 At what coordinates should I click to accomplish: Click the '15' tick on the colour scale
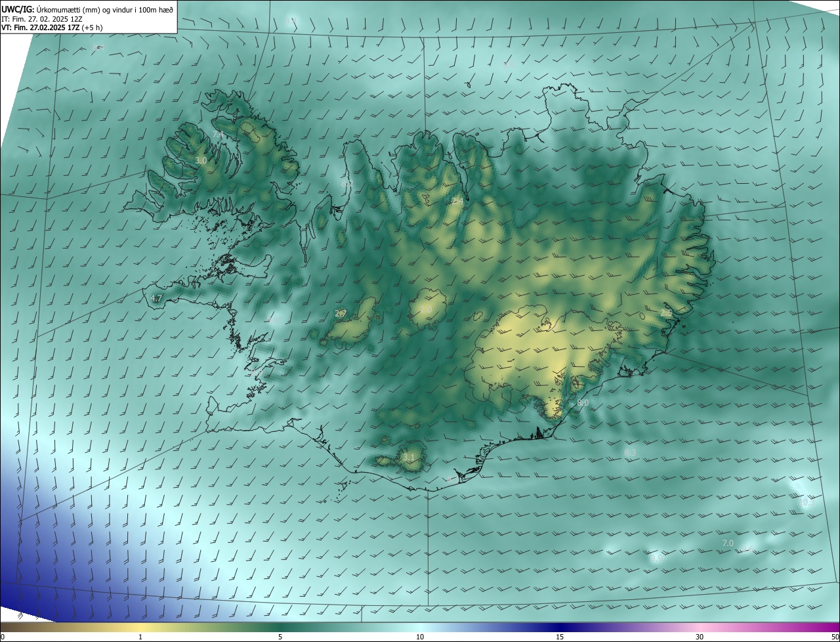click(560, 637)
